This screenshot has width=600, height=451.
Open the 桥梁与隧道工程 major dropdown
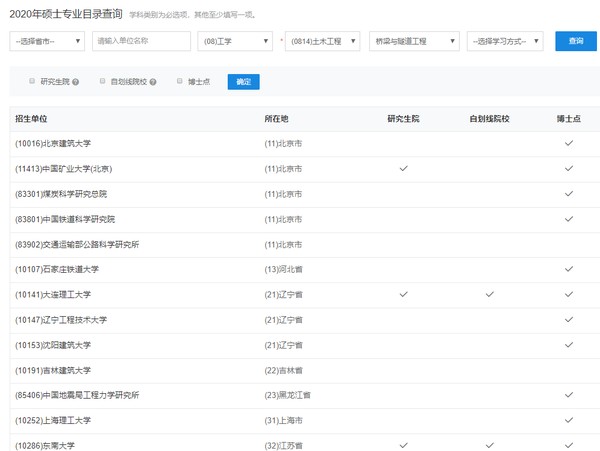click(414, 41)
